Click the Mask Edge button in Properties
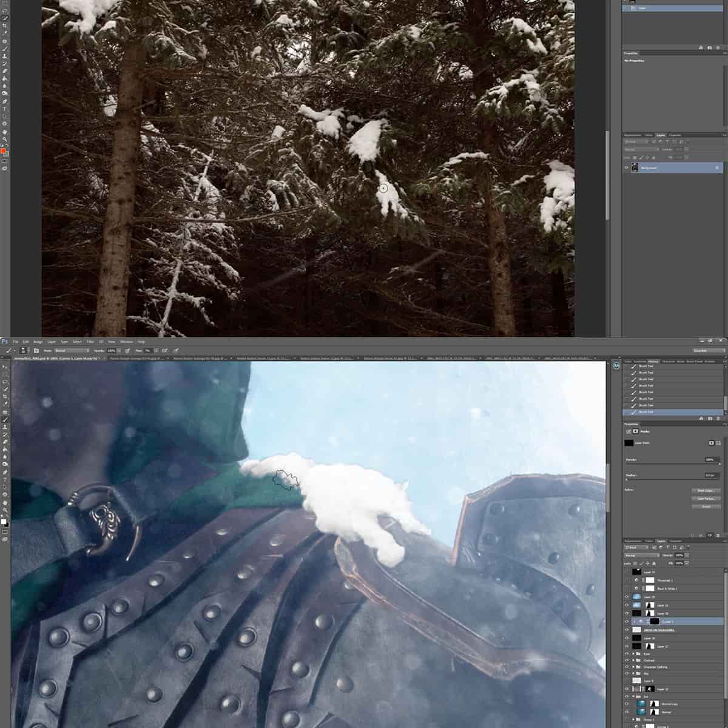The height and width of the screenshot is (728, 728). pos(706,491)
